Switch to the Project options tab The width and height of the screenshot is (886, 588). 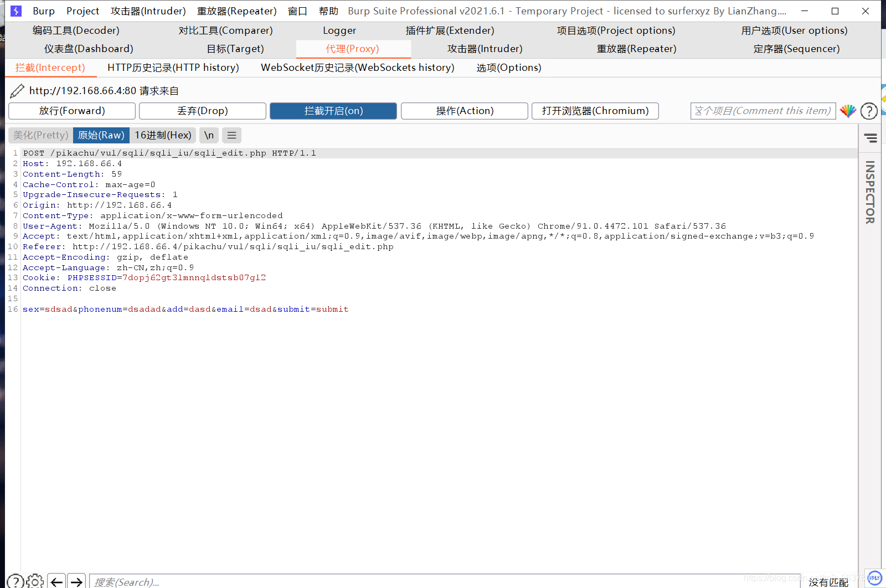(616, 30)
